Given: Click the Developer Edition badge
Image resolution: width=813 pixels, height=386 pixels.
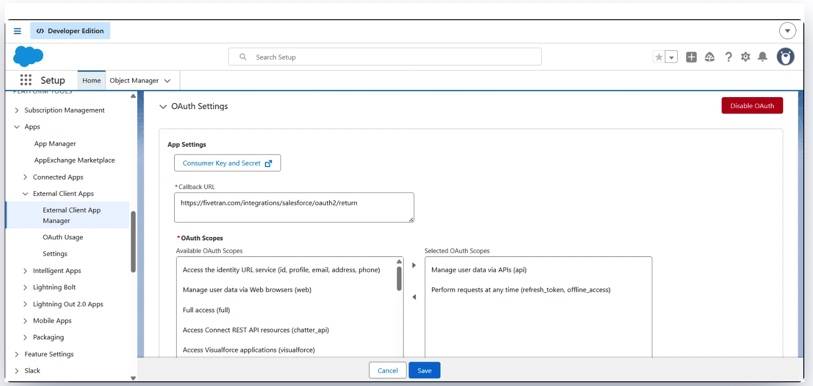Looking at the screenshot, I should point(70,31).
